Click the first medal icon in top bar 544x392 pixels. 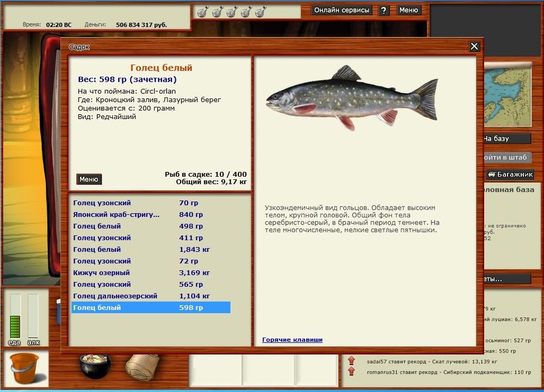(202, 11)
